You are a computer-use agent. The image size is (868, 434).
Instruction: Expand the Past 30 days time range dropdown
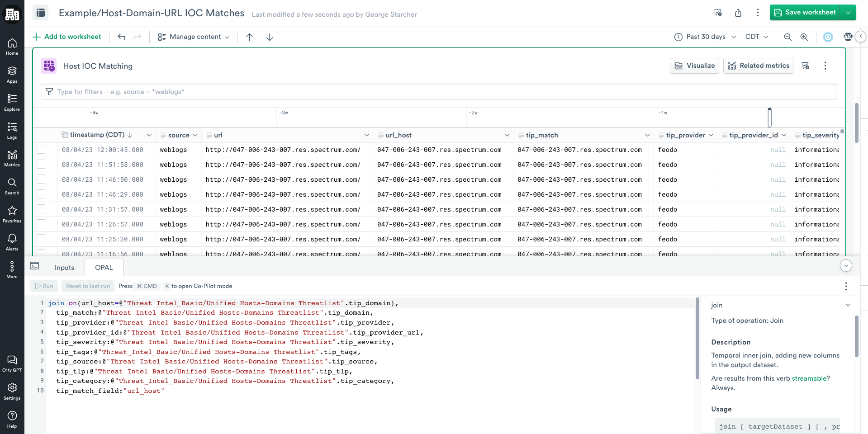pyautogui.click(x=705, y=37)
